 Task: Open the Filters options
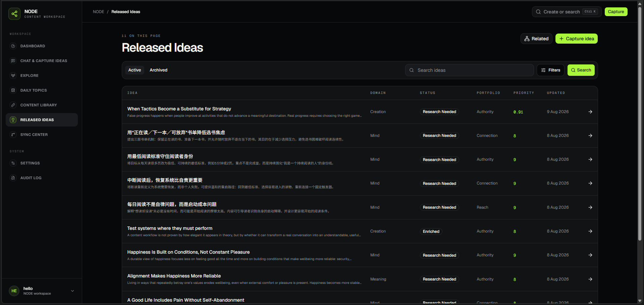[550, 70]
